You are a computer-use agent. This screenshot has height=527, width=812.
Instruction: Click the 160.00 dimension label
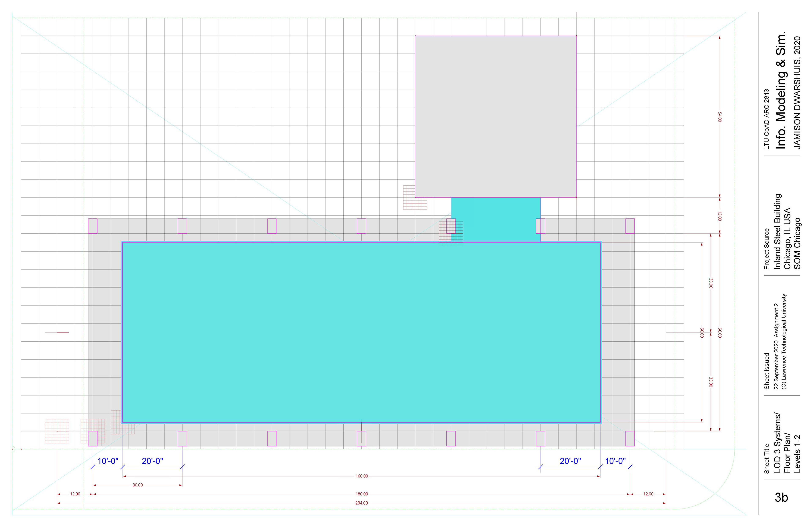tap(362, 476)
